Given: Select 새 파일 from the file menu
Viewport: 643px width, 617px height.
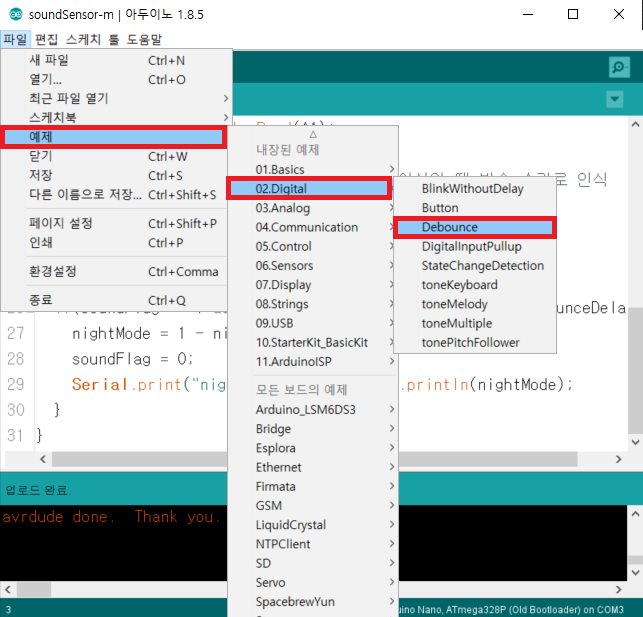Looking at the screenshot, I should point(116,60).
